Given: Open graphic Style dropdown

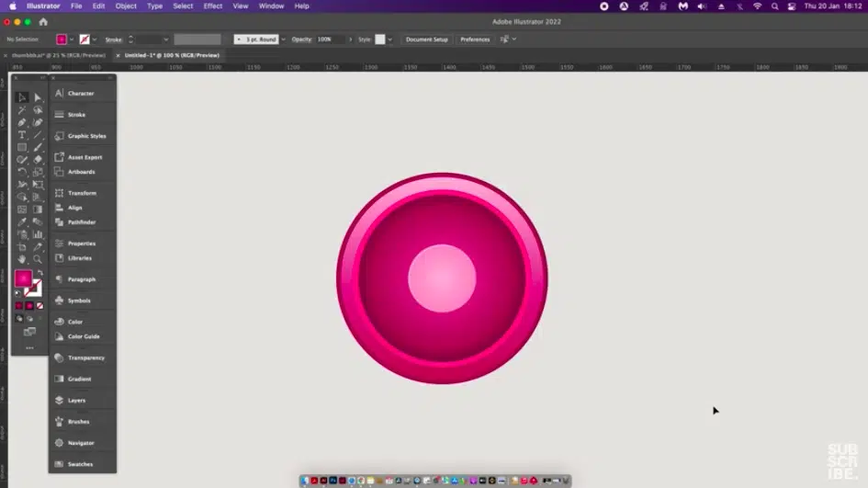Looking at the screenshot, I should [390, 40].
